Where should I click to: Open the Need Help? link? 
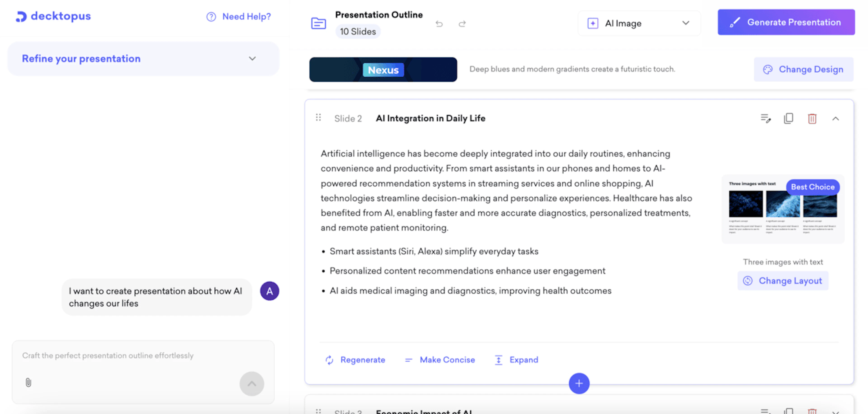click(x=239, y=17)
